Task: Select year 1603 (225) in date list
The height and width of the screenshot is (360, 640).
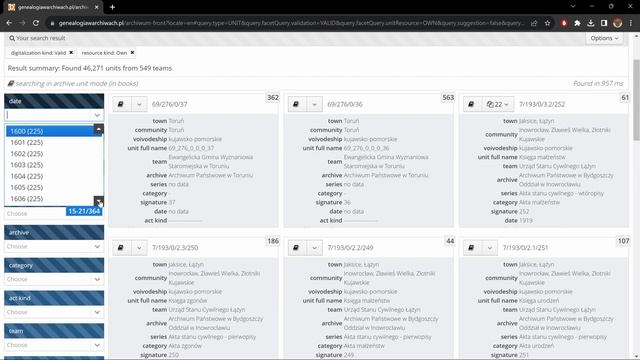Action: pos(50,165)
